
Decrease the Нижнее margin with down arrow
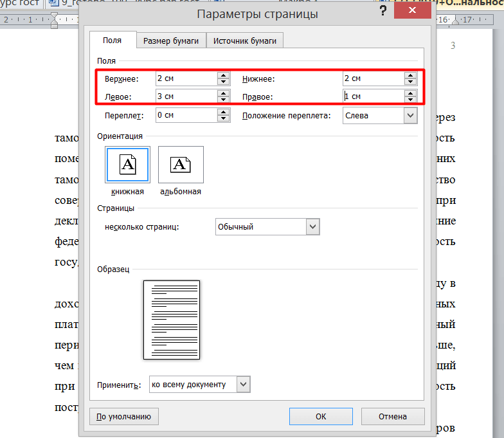[x=410, y=82]
